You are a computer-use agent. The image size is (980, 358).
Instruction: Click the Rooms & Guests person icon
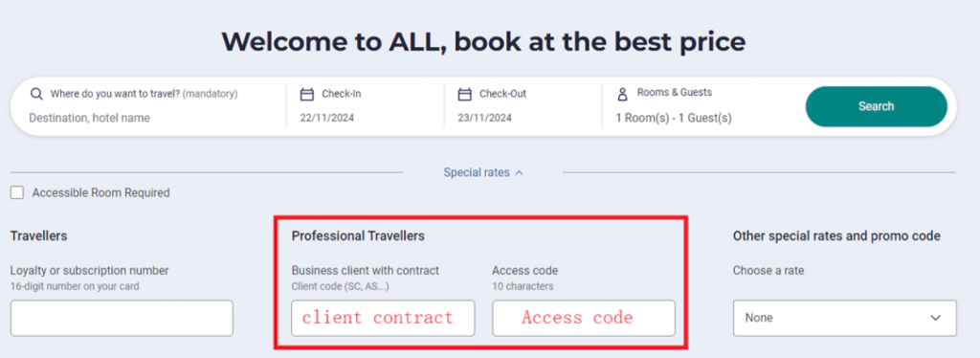(622, 95)
